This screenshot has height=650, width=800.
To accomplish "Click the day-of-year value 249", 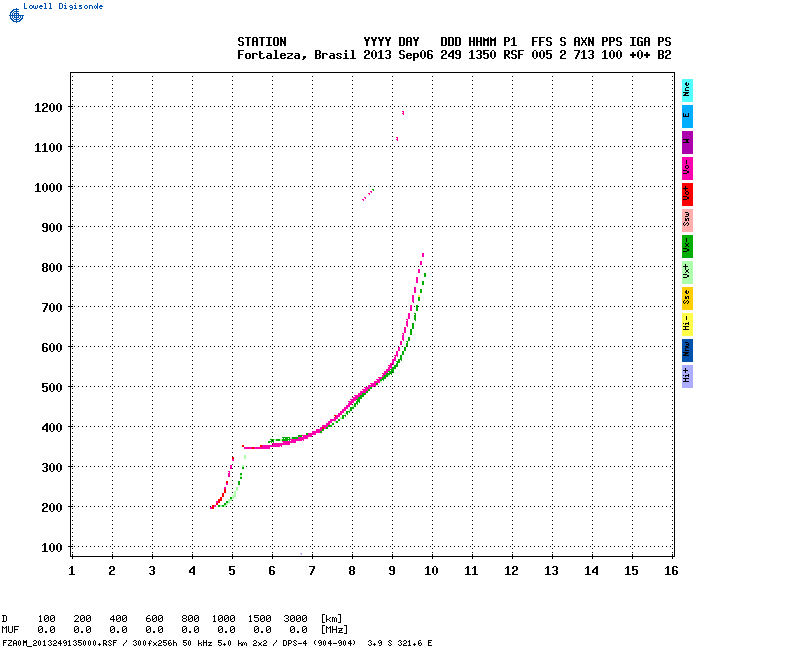I will (x=451, y=55).
